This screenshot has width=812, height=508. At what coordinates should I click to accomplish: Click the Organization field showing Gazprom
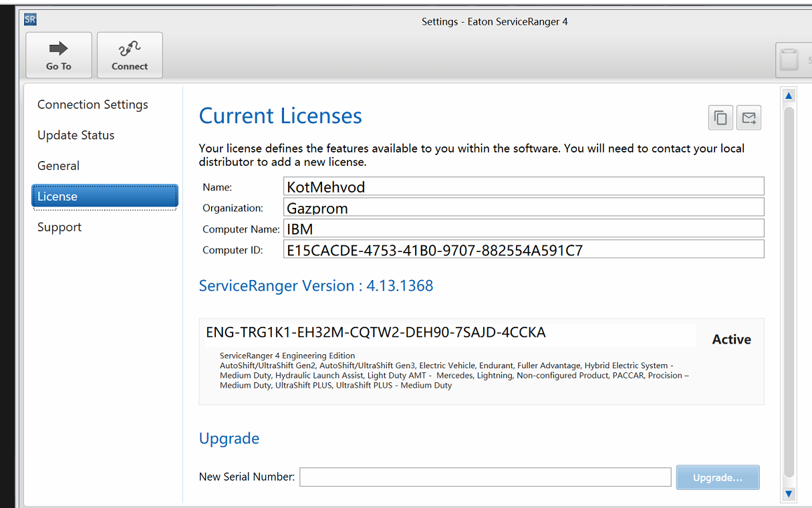(x=523, y=207)
